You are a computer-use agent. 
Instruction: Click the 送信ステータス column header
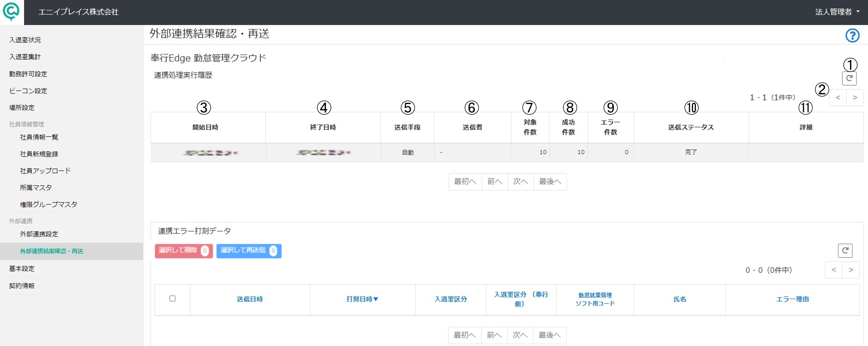pos(691,127)
